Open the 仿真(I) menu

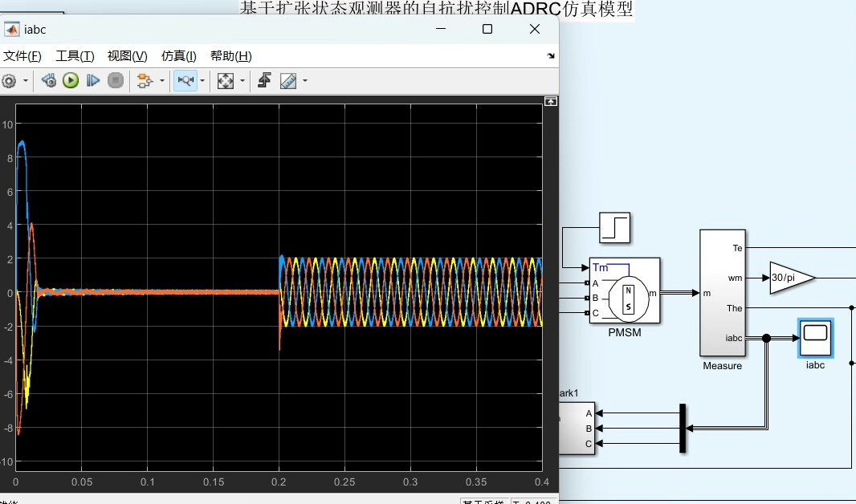(178, 56)
